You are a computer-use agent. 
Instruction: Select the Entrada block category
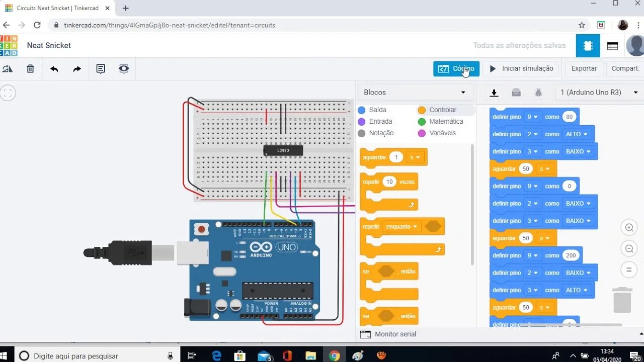click(375, 122)
